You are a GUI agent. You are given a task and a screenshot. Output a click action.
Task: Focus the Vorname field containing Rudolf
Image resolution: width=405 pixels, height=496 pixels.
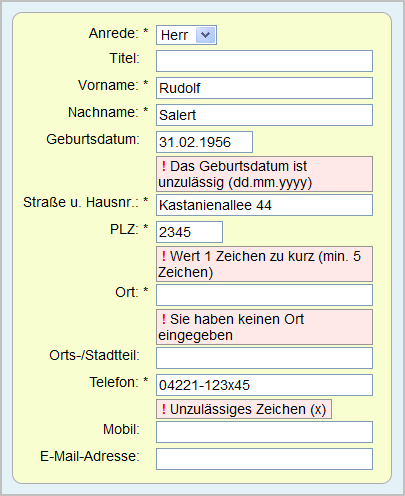[x=264, y=88]
